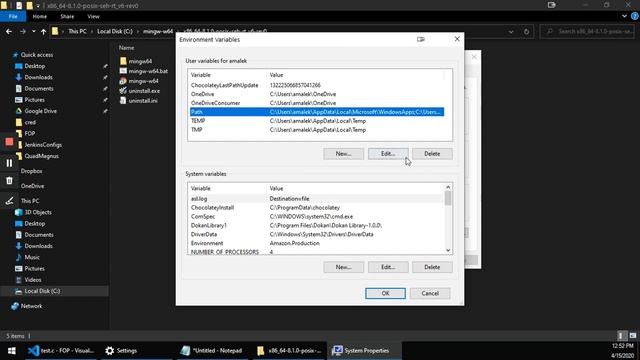640x360 pixels.
Task: Select Dropbox in navigation pane
Action: point(31,171)
